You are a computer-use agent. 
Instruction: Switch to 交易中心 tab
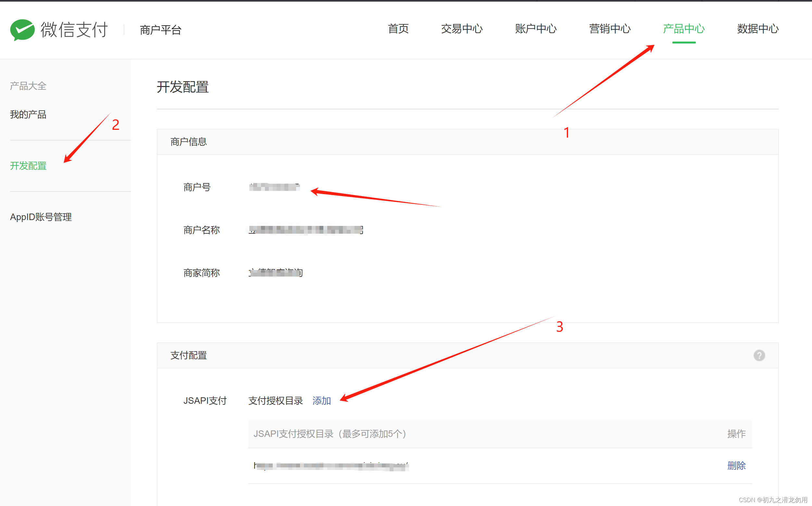click(x=462, y=29)
